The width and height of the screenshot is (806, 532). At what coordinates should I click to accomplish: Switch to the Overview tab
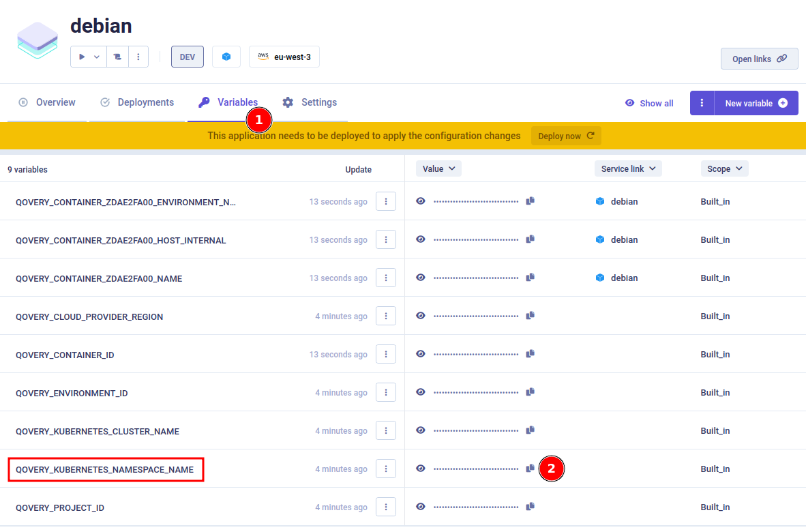pyautogui.click(x=47, y=102)
